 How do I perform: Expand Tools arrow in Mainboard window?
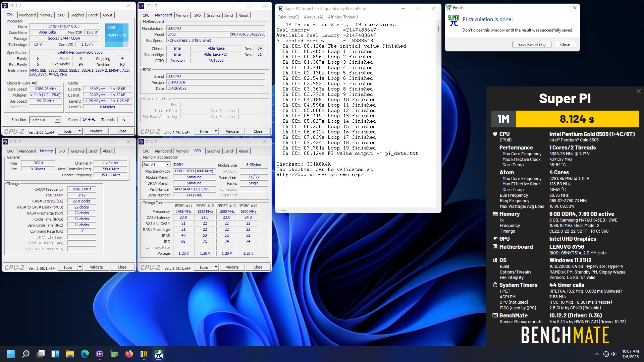[216, 131]
